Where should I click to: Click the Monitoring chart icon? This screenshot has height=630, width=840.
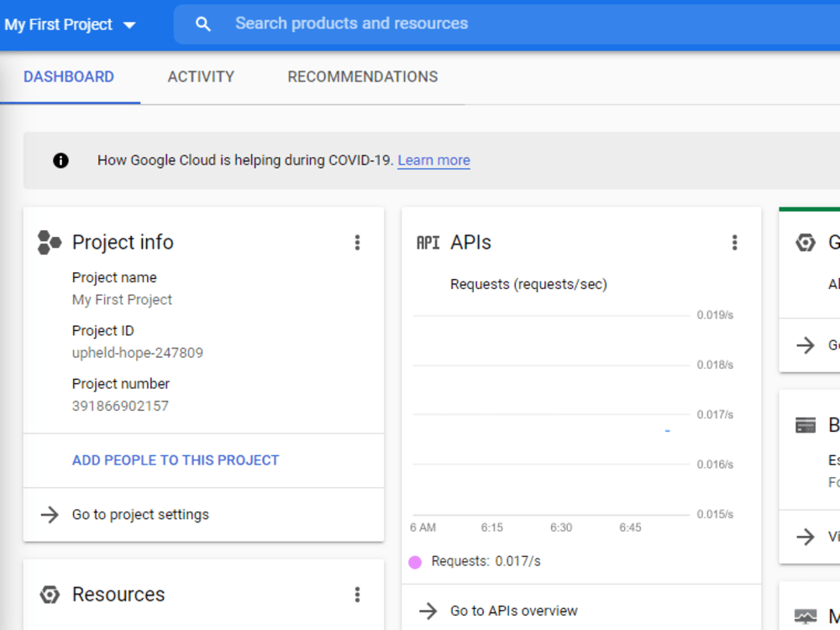pos(805,614)
